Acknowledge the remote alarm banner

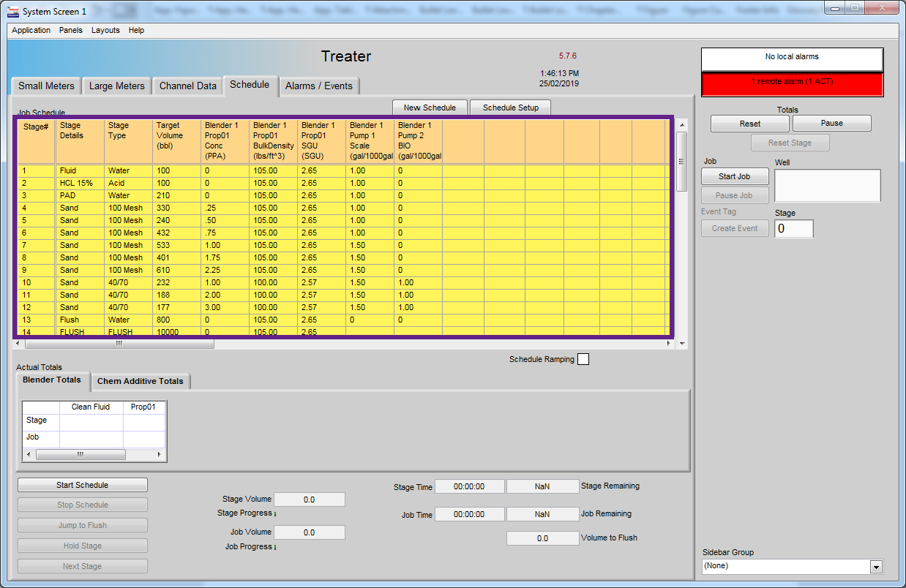pos(792,83)
